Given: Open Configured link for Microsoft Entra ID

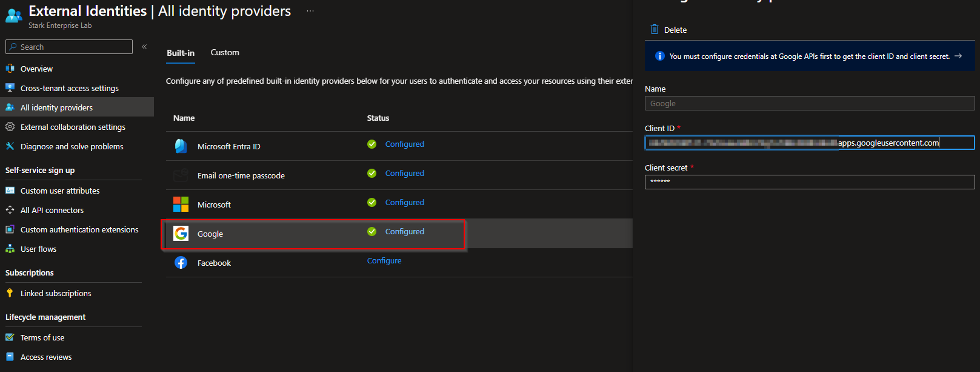Looking at the screenshot, I should [x=404, y=144].
